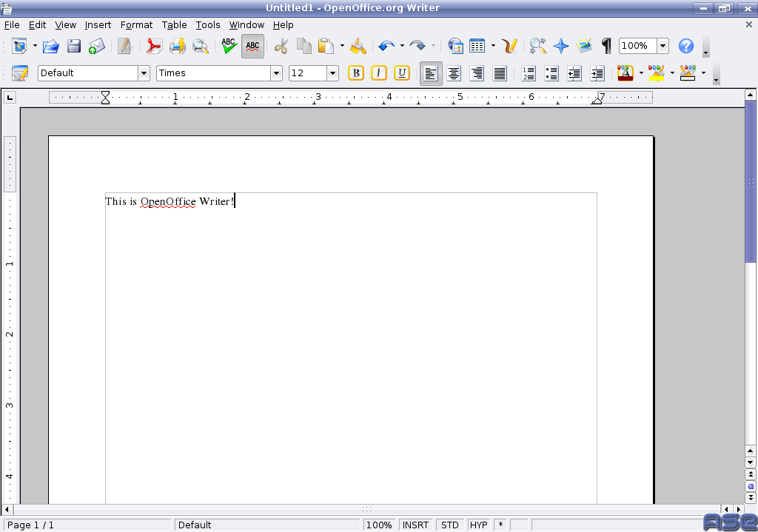Undo last action arrow

coord(386,46)
